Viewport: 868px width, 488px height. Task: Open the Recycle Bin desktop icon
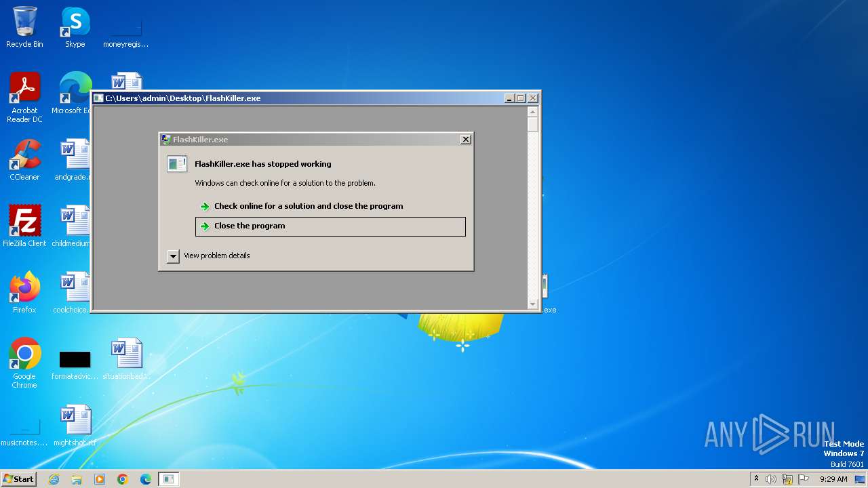pos(24,27)
